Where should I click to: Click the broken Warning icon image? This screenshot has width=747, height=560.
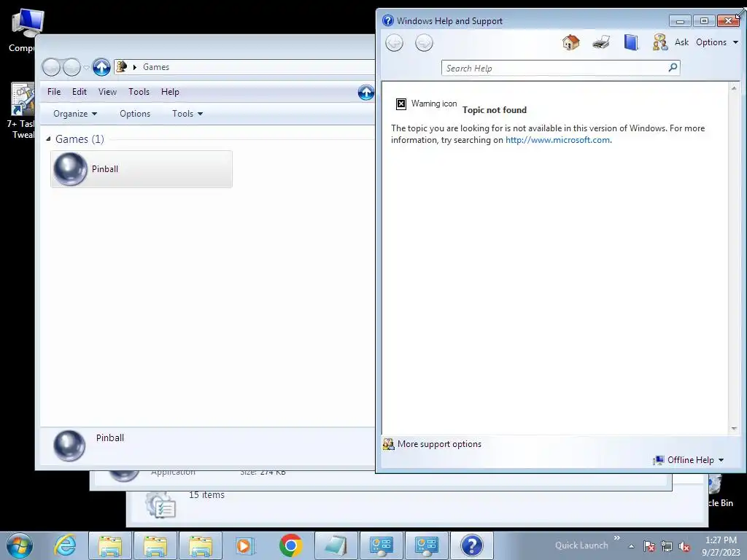[401, 104]
